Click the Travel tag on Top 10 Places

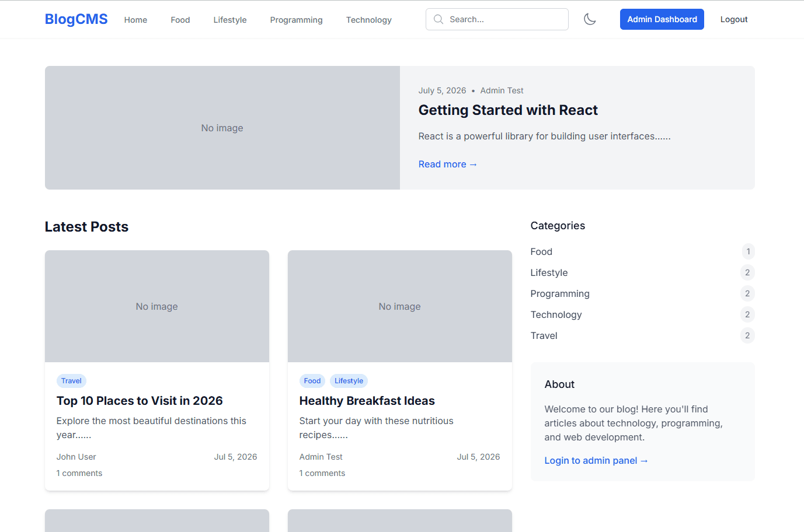click(71, 381)
